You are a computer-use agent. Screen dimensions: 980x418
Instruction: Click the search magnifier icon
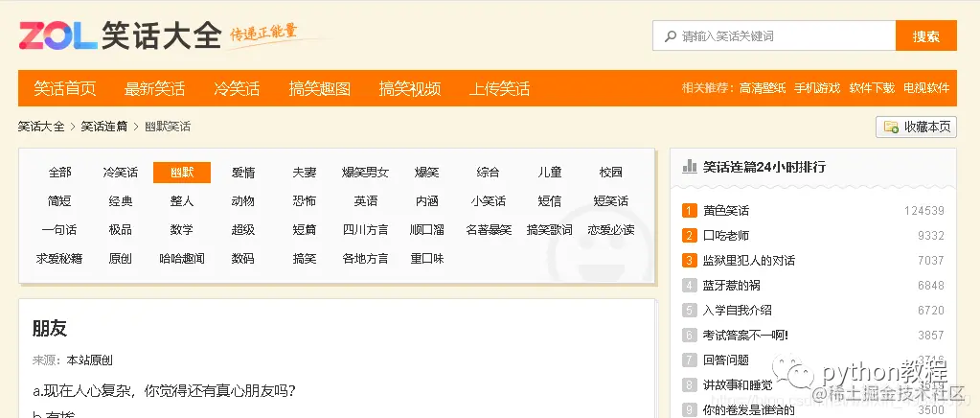[x=670, y=36]
